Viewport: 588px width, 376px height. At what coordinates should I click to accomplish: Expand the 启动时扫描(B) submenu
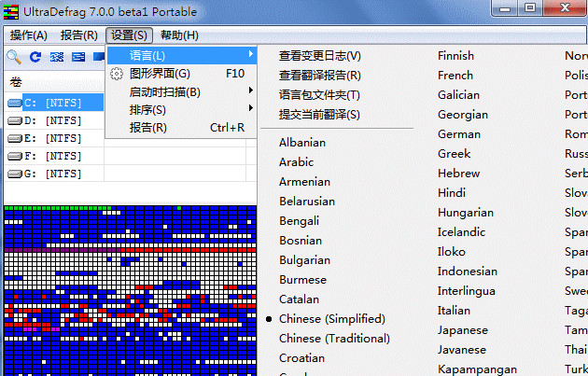pyautogui.click(x=182, y=91)
